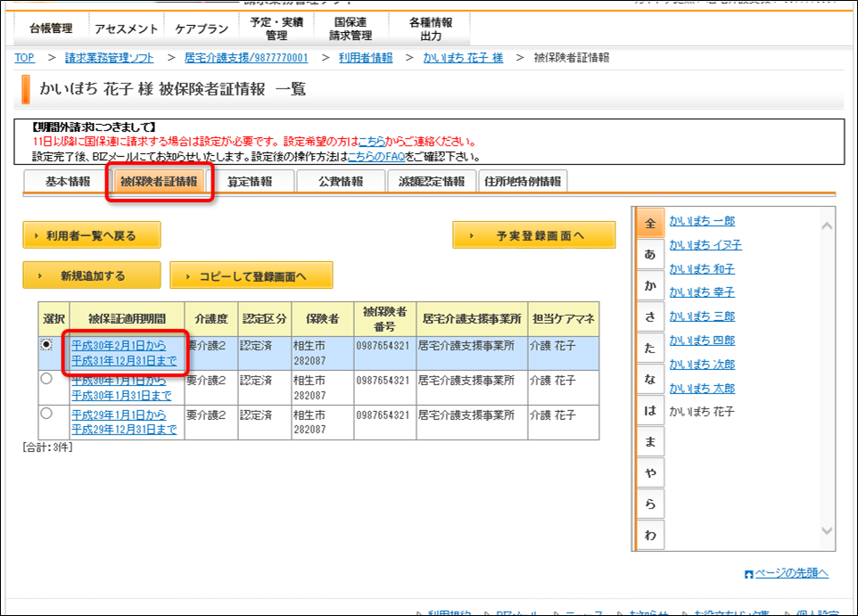Open period 平成30年2月1日から平成31年12月31日まで
858x616 pixels.
(124, 353)
